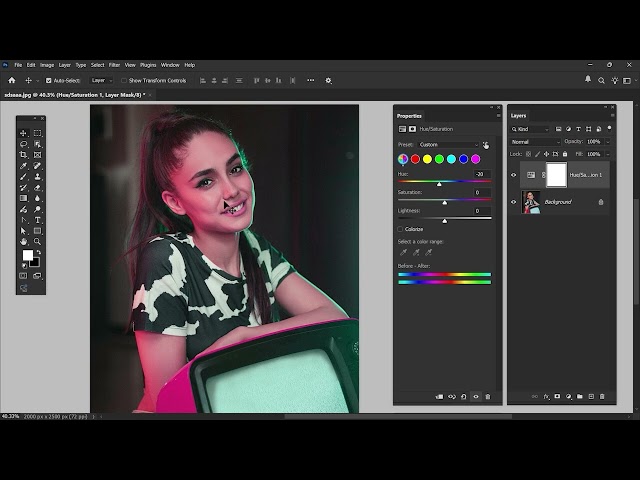Open the Preset Custom dropdown
Screen dimensions: 640x480
(449, 145)
